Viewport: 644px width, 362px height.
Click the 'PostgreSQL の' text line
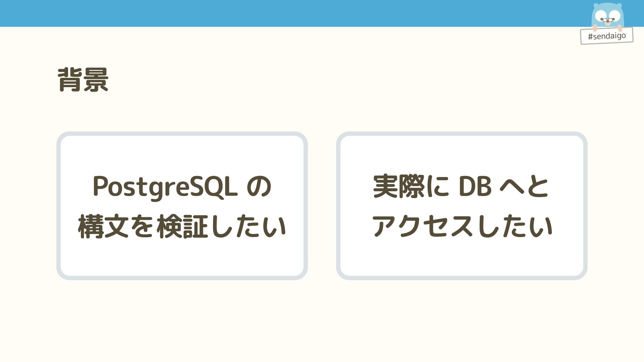(x=182, y=187)
